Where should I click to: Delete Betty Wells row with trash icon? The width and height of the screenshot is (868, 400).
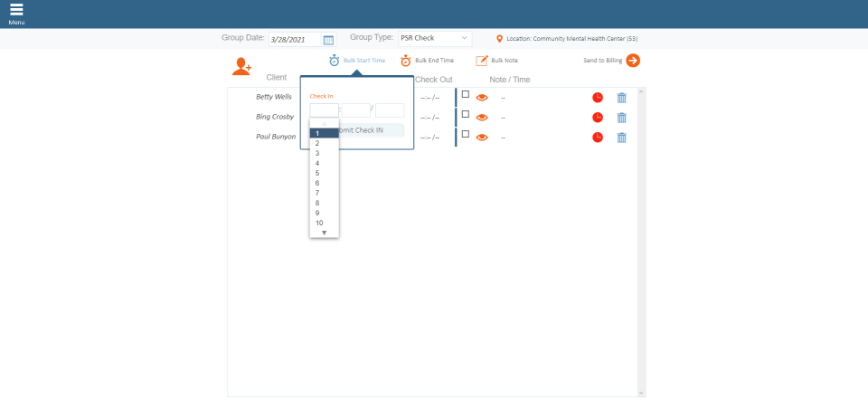pos(621,98)
